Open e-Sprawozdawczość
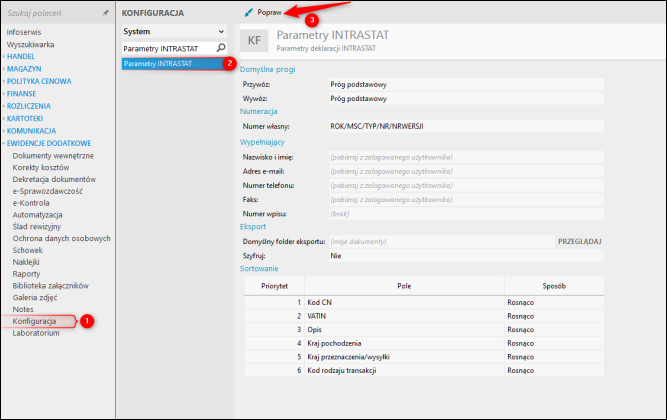The image size is (667, 420). tap(48, 191)
